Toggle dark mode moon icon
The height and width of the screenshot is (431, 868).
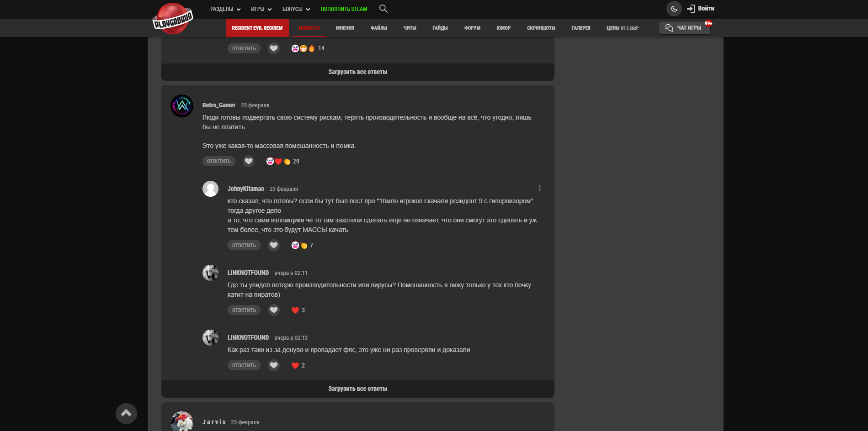pyautogui.click(x=674, y=9)
